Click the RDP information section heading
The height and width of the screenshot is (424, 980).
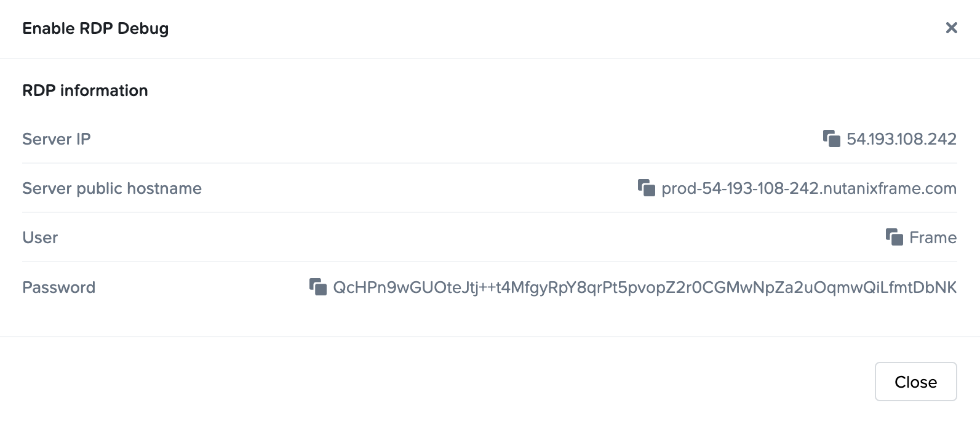coord(85,90)
